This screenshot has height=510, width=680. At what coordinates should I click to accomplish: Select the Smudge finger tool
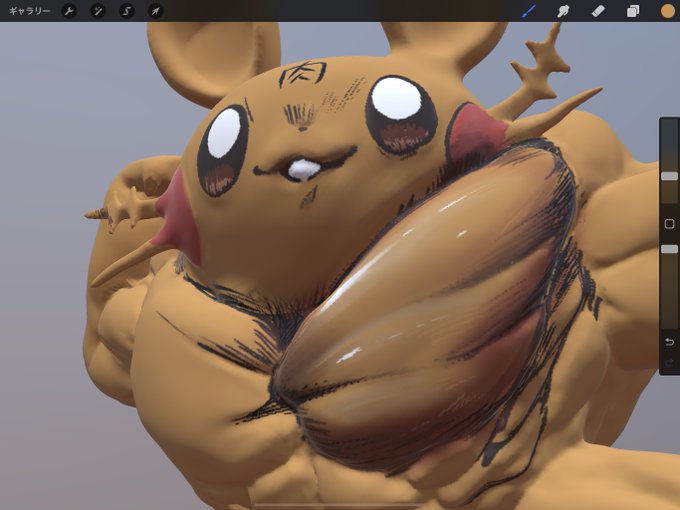[x=563, y=11]
